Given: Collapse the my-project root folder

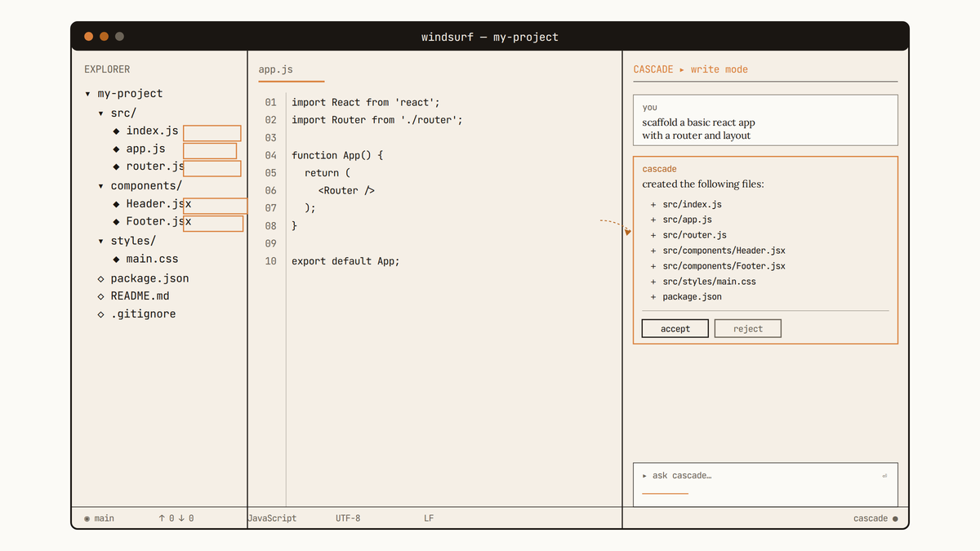Looking at the screenshot, I should tap(123, 94).
